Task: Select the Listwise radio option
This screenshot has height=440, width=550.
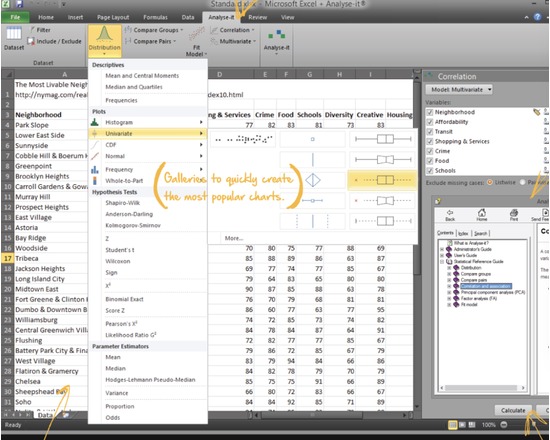Action: 490,182
